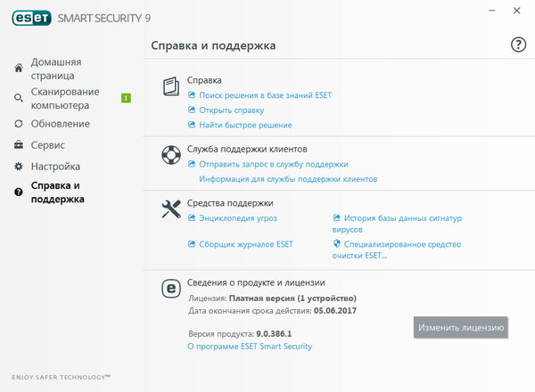This screenshot has width=535, height=392.
Task: Click the ESET logo in the title bar
Action: point(29,16)
